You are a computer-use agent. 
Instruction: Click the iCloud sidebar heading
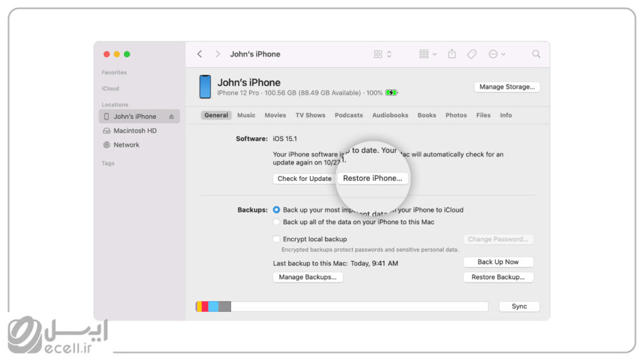click(111, 88)
